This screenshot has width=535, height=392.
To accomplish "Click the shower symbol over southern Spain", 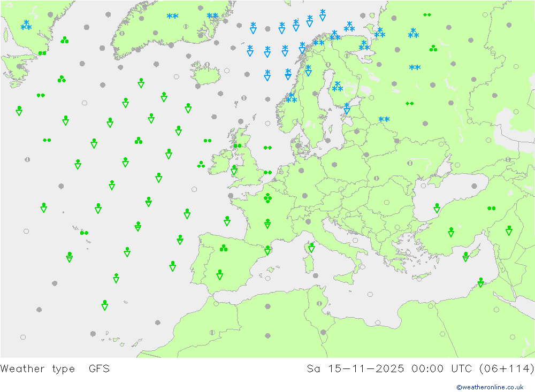I will click(220, 275).
